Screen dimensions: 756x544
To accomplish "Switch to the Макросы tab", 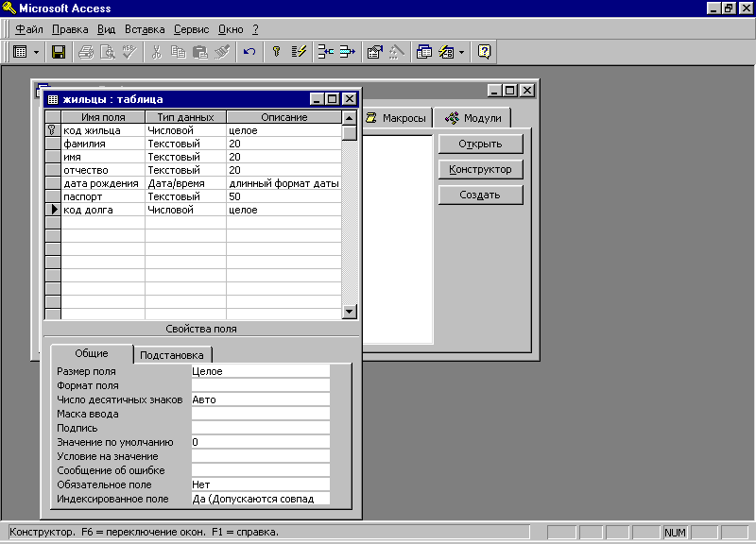I will (x=396, y=118).
